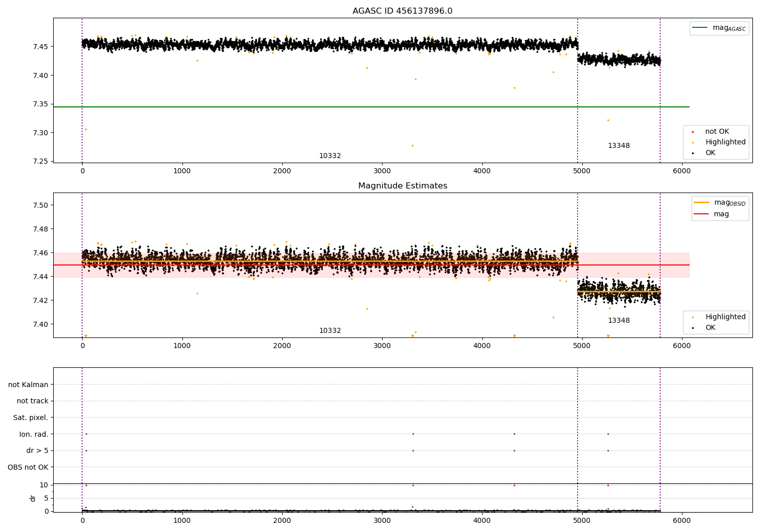
Task: Select the "not OK" legend entry
Action: tap(716, 132)
